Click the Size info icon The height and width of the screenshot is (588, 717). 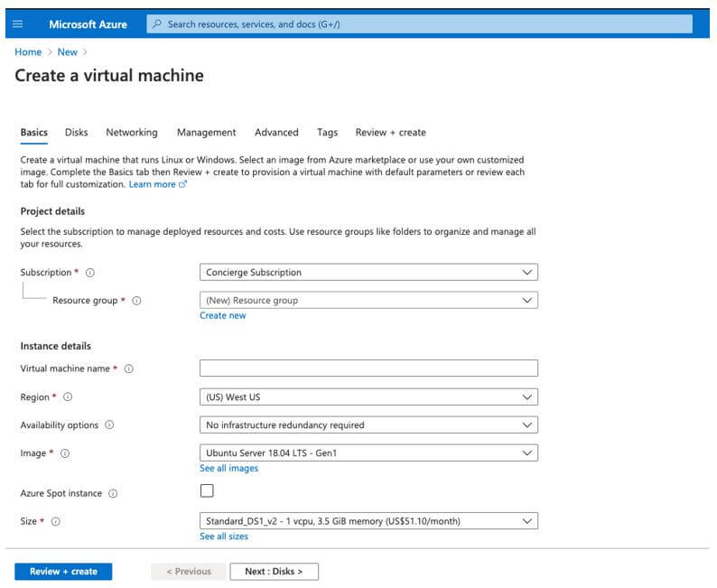click(x=56, y=522)
